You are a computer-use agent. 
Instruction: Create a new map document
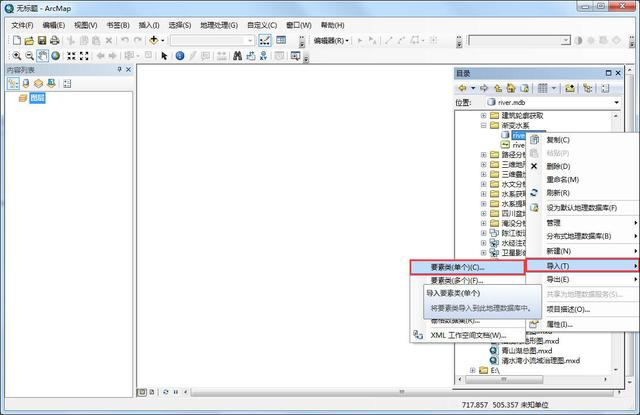tap(17, 40)
